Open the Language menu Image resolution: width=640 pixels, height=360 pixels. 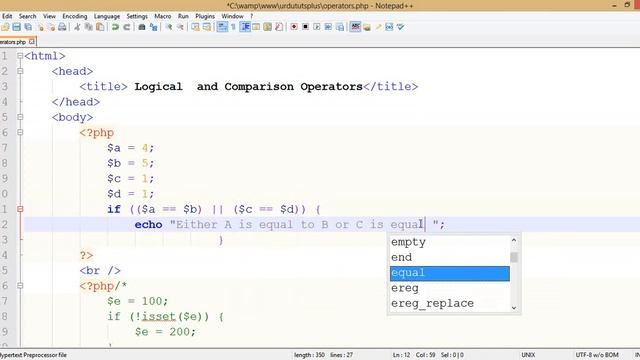click(x=107, y=16)
